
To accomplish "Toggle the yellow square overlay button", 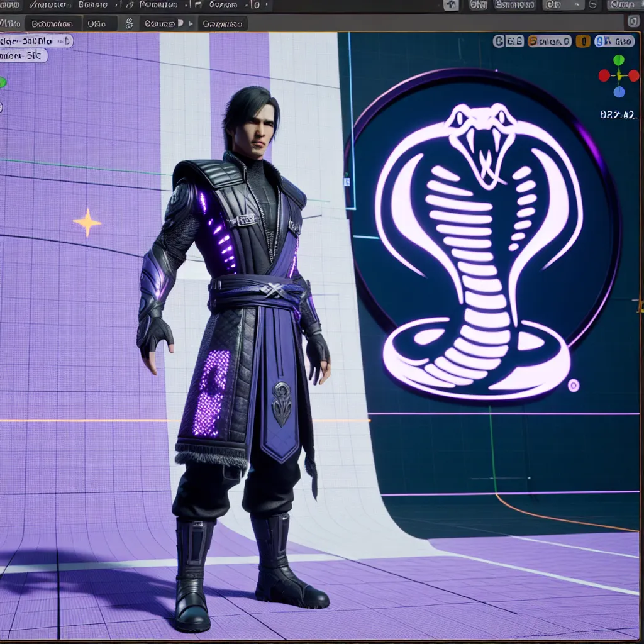I will coord(583,42).
